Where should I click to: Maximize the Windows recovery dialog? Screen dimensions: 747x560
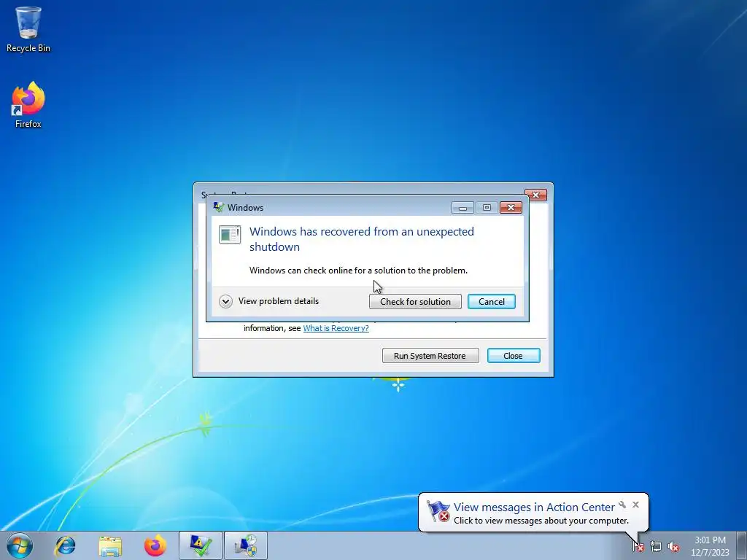pyautogui.click(x=487, y=208)
